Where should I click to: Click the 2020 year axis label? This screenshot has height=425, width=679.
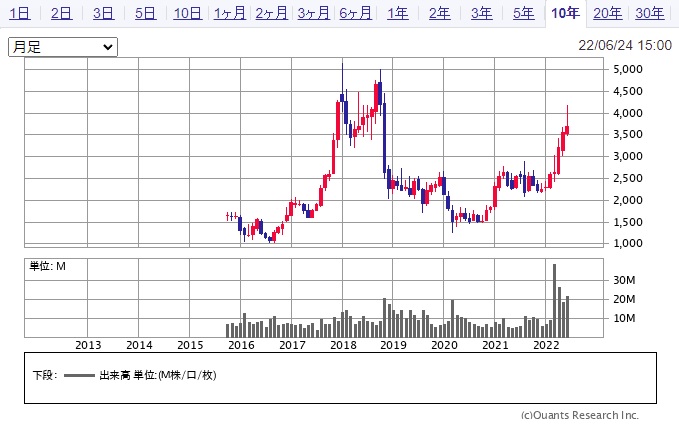click(445, 345)
